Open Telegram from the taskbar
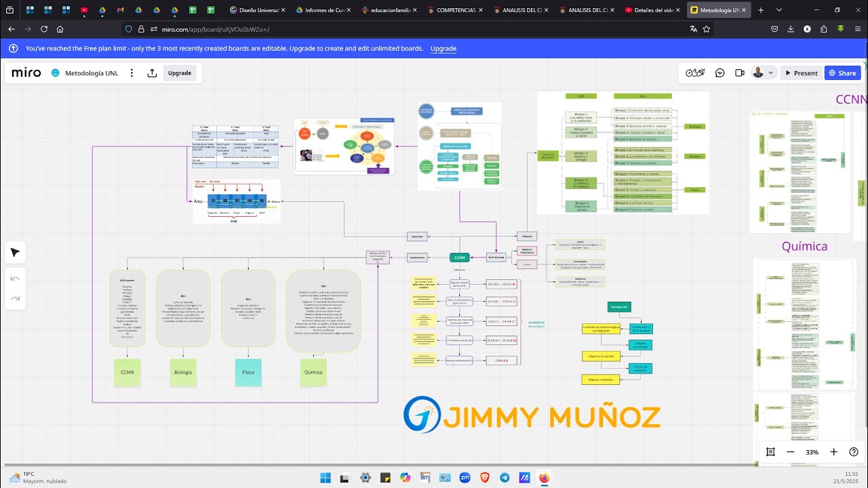The width and height of the screenshot is (868, 488). 505,478
